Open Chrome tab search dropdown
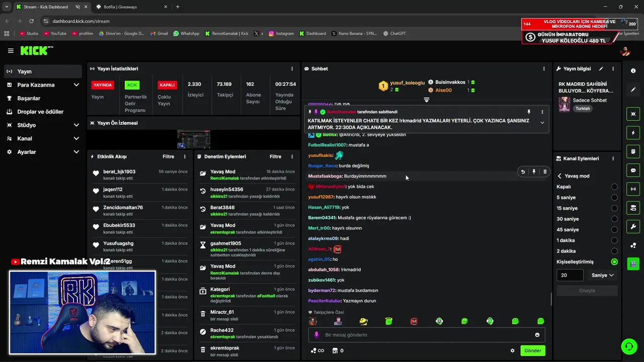Image resolution: width=644 pixels, height=362 pixels. 7,7
